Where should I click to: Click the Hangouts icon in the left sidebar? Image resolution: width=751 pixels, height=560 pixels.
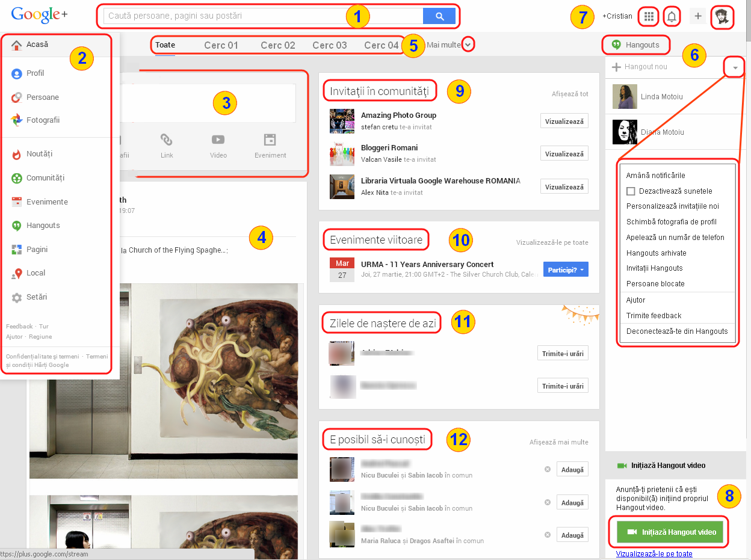(x=17, y=226)
